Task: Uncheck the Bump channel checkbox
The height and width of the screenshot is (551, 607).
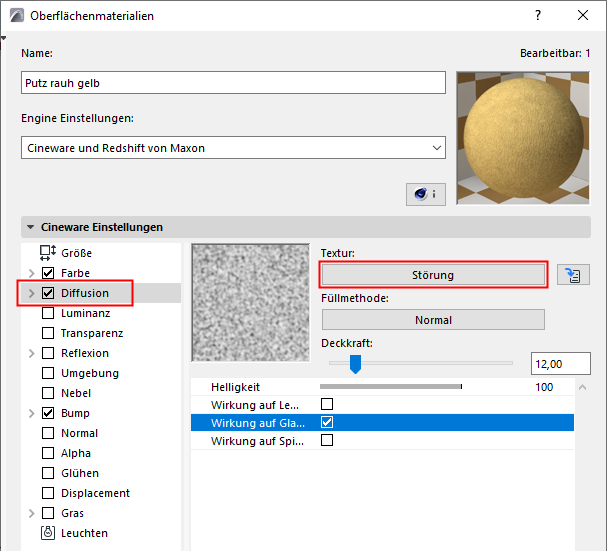Action: pos(48,413)
